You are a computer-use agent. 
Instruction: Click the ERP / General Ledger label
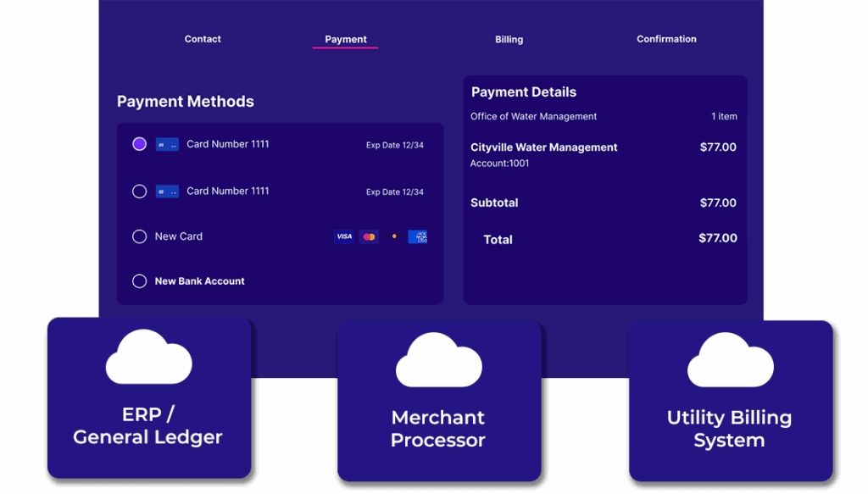147,426
